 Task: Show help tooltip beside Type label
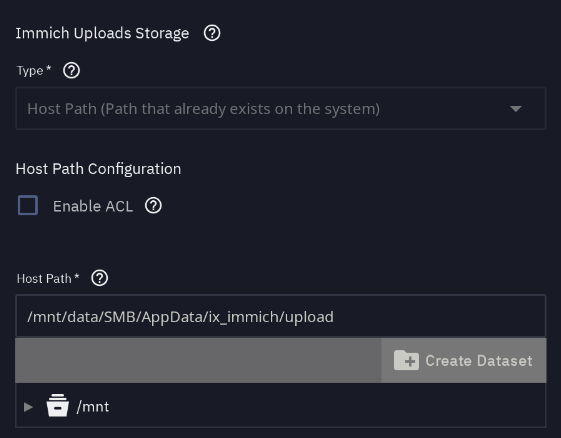[72, 70]
